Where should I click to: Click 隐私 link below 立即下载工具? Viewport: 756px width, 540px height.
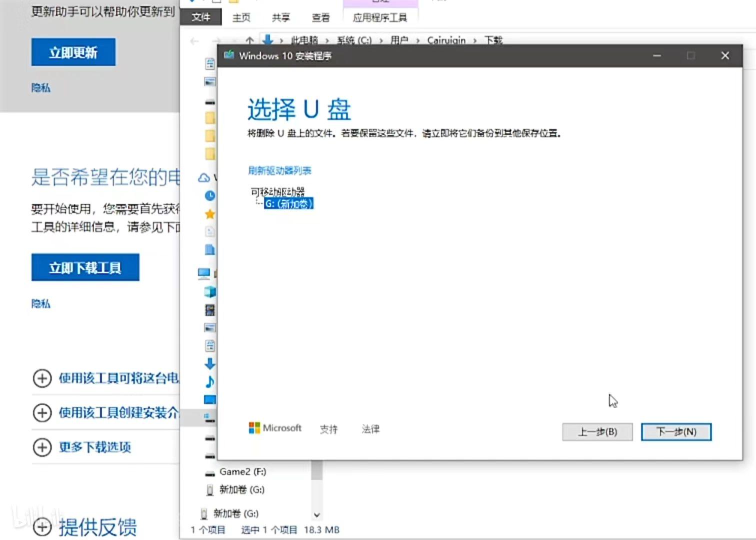click(x=41, y=303)
